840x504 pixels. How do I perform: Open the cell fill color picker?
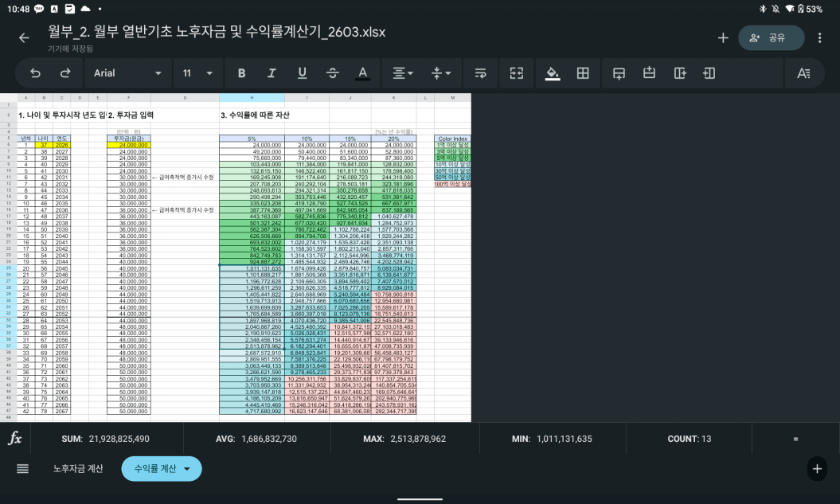pos(553,73)
